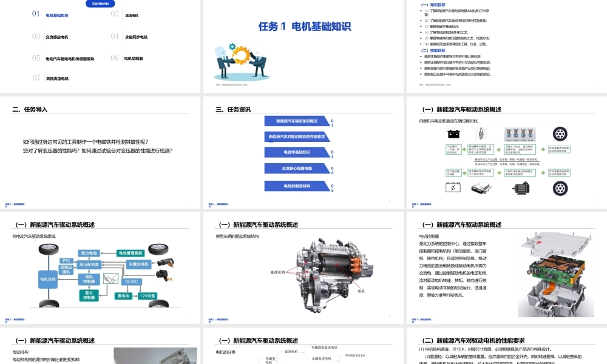Screen dimensions: 607x364
Task: Click the 车载充电机 block
Action: (x=138, y=264)
